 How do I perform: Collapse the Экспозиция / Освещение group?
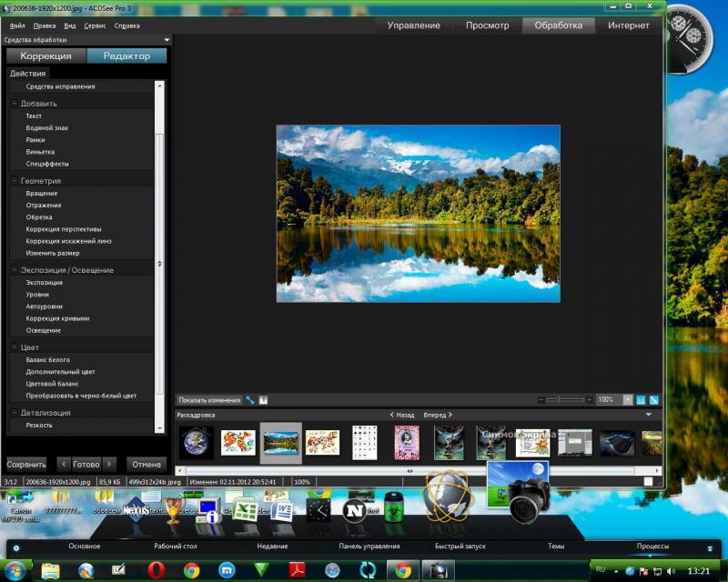click(15, 270)
